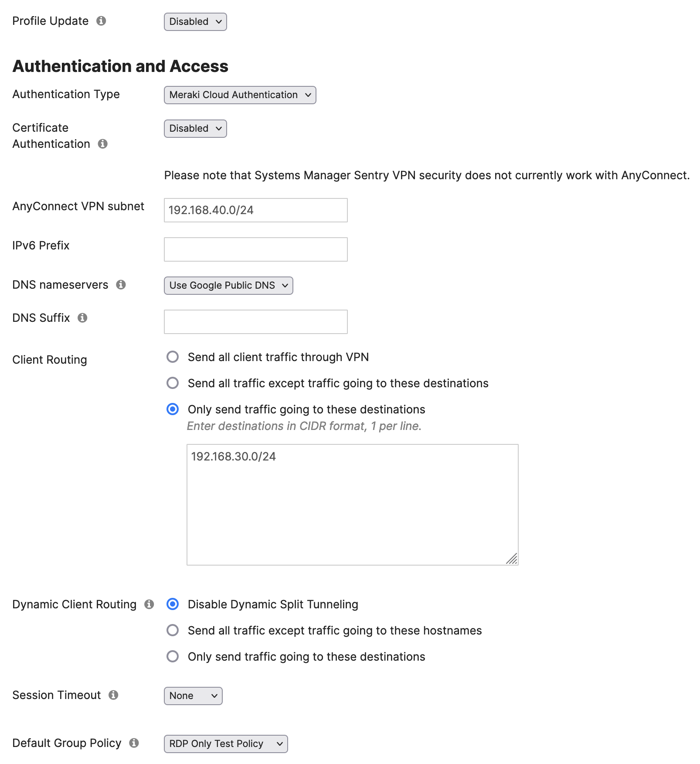Open the Profile Update info tooltip
Viewport: 700px width, 764px height.
click(103, 20)
